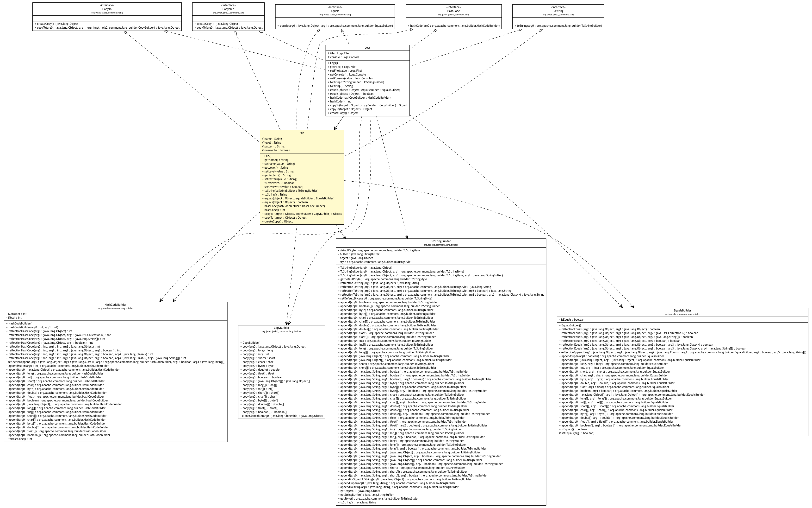Click '+ toHashCode() : int' method
This screenshot has width=812, height=508.
click(x=19, y=439)
